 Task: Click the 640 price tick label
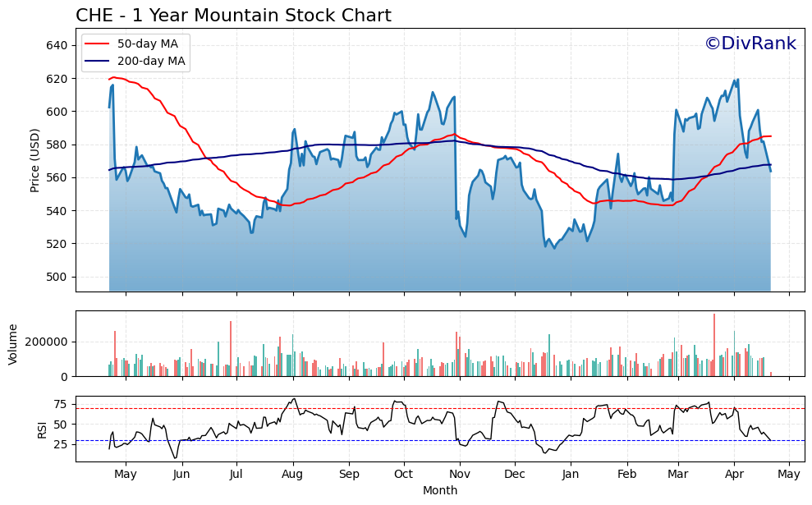[x=57, y=46]
